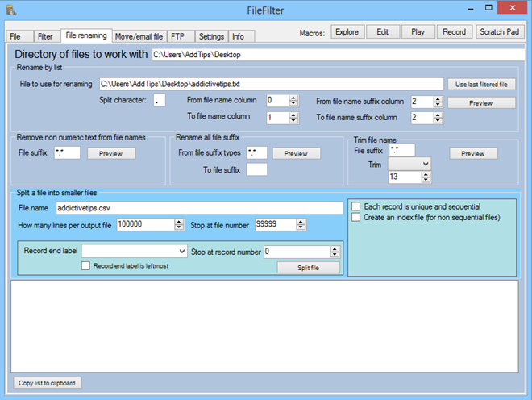The image size is (532, 400).
Task: Click the File name field containing addictivetips.csv
Action: [x=198, y=208]
